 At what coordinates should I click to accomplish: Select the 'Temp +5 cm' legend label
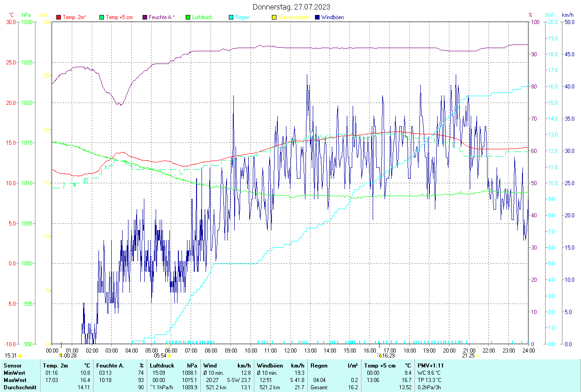(x=119, y=17)
